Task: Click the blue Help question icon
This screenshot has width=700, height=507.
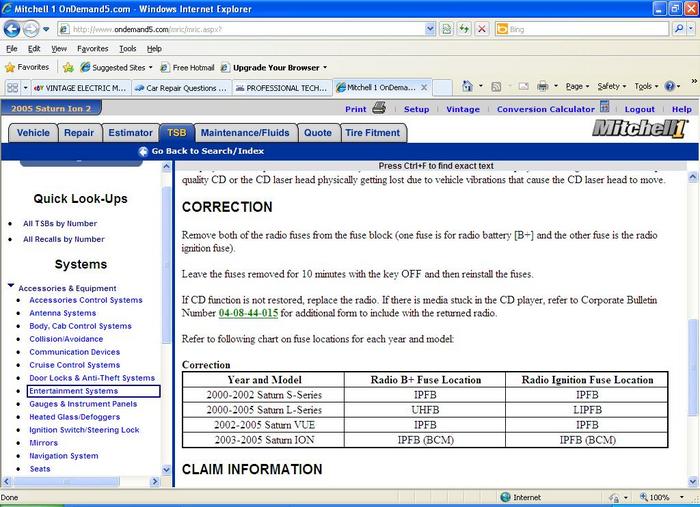Action: (x=670, y=86)
